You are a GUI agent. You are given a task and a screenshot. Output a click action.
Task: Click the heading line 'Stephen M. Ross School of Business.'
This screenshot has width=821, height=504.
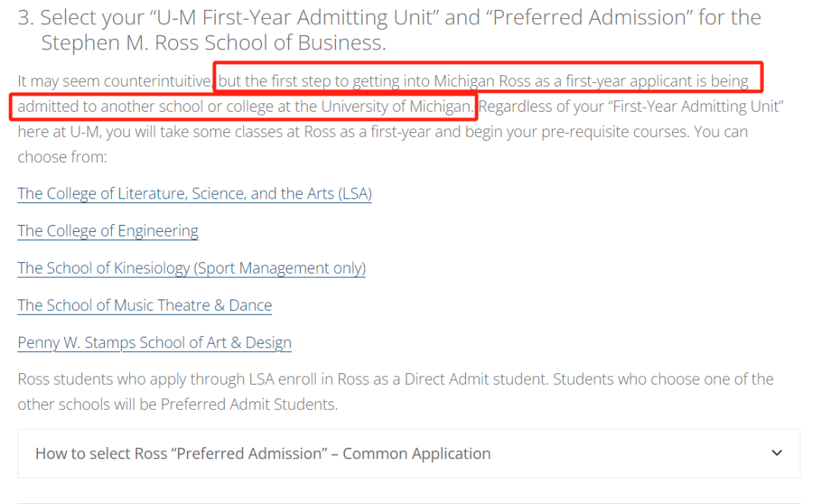(x=214, y=43)
